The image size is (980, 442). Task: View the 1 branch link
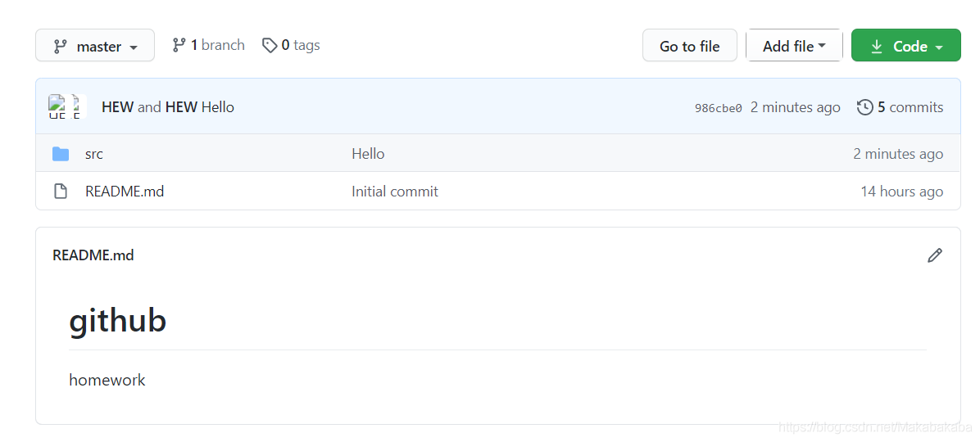[208, 45]
